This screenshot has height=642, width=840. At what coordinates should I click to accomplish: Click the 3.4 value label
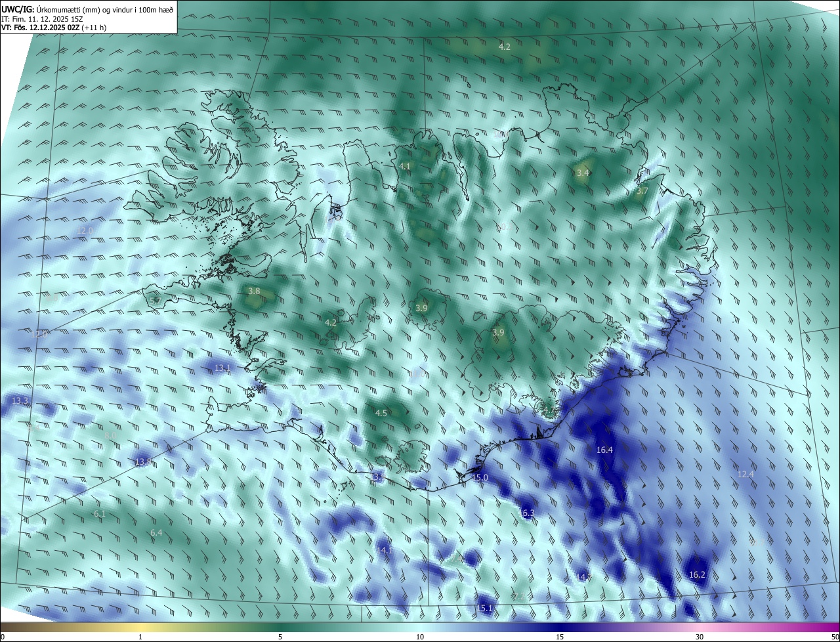(x=583, y=173)
